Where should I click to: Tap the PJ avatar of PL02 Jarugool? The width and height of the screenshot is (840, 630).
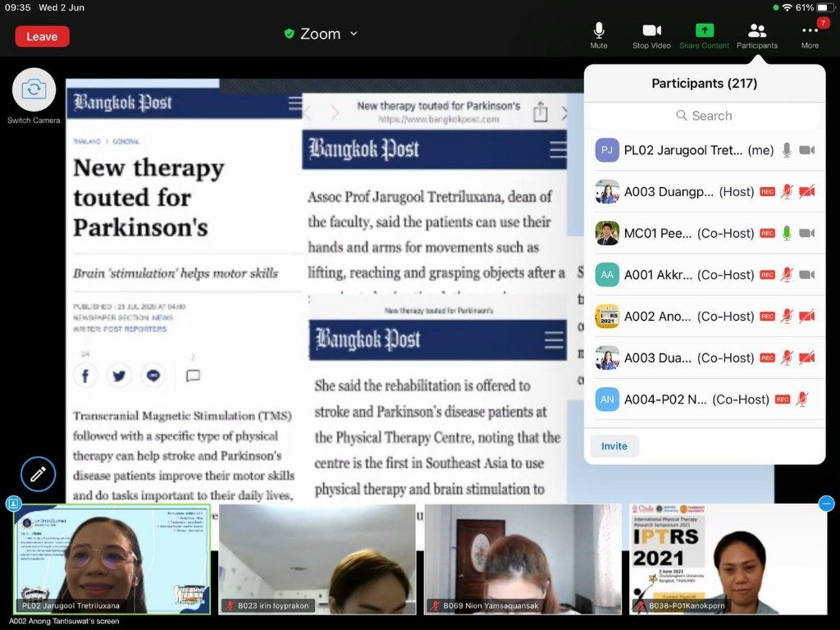point(607,150)
